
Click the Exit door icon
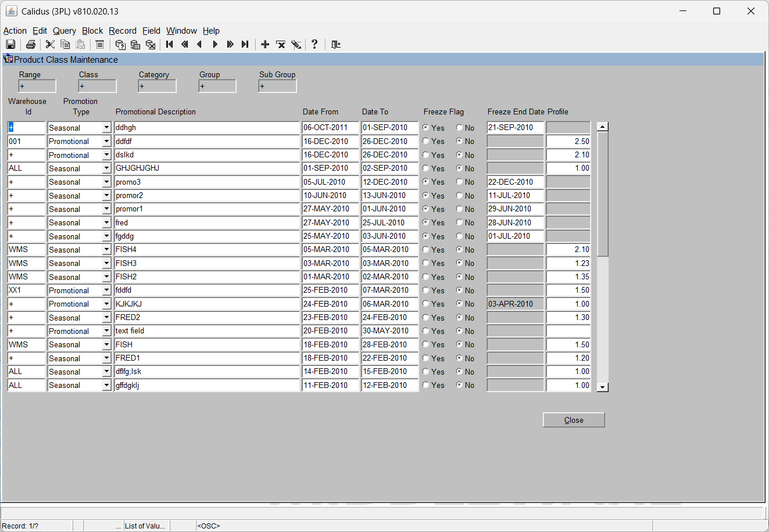tap(335, 44)
